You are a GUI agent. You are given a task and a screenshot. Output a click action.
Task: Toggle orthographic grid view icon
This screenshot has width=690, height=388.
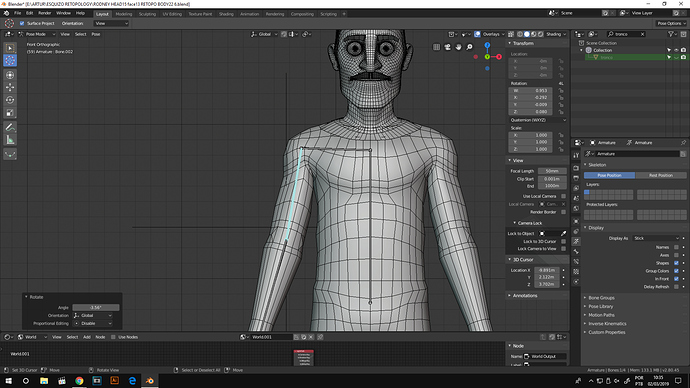(x=437, y=47)
